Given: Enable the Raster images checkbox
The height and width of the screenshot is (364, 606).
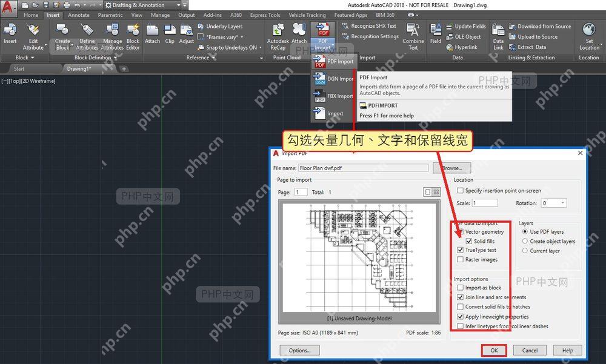Looking at the screenshot, I should click(461, 260).
